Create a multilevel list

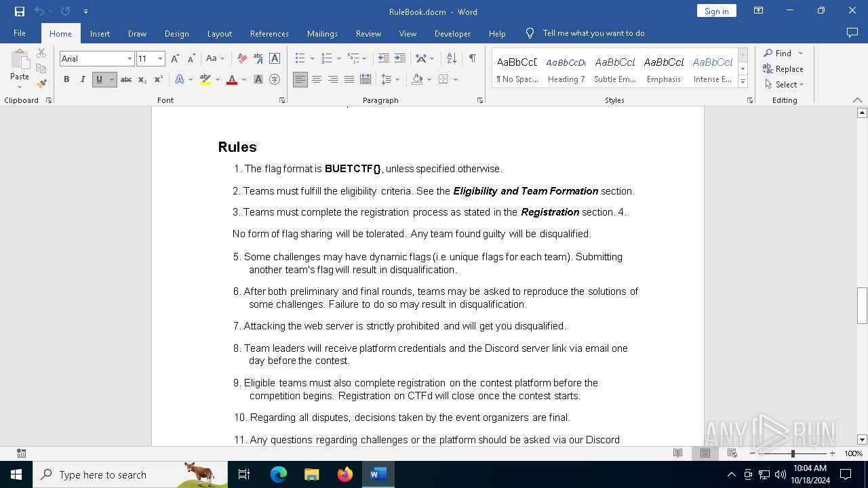point(353,59)
